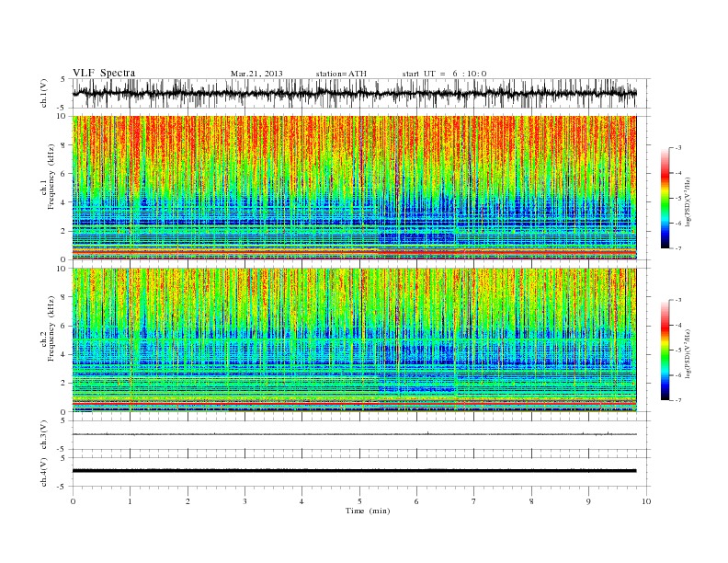Select the ch.1 "Frequency (kHz)" axis label
Screen dimensions: 728x563
51,177
